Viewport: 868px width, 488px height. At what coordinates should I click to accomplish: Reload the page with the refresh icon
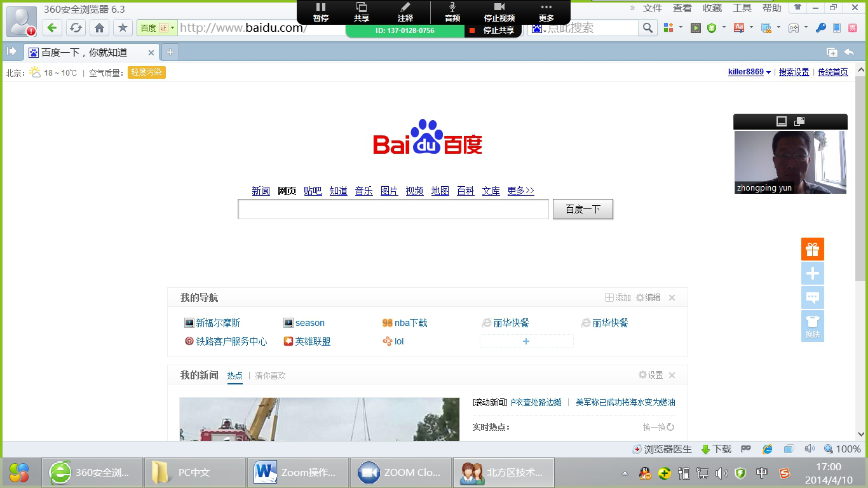click(x=76, y=27)
